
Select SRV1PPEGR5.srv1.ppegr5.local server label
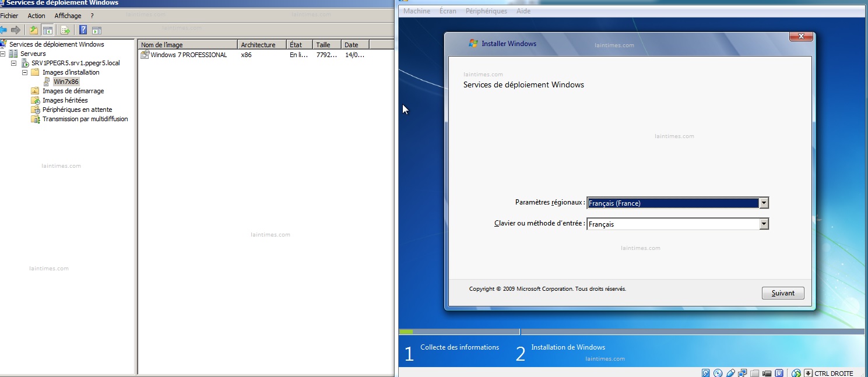[x=76, y=63]
